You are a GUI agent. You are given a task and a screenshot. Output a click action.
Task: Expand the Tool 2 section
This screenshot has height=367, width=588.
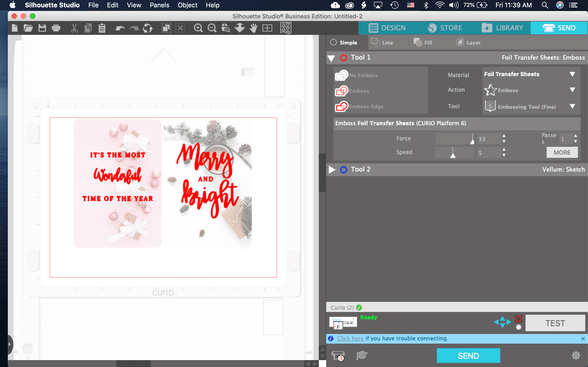[x=332, y=170]
